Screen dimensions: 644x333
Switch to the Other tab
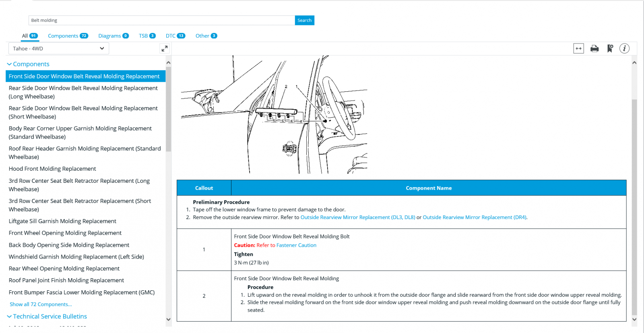206,36
